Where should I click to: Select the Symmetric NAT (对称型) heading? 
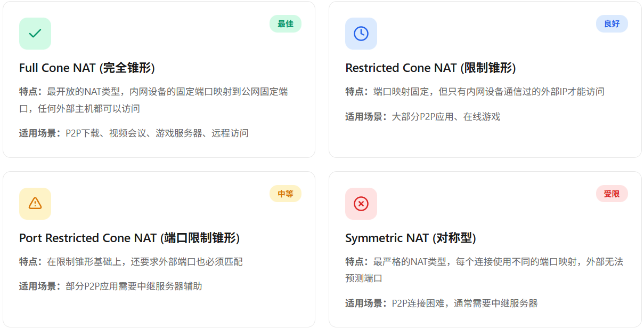(410, 238)
